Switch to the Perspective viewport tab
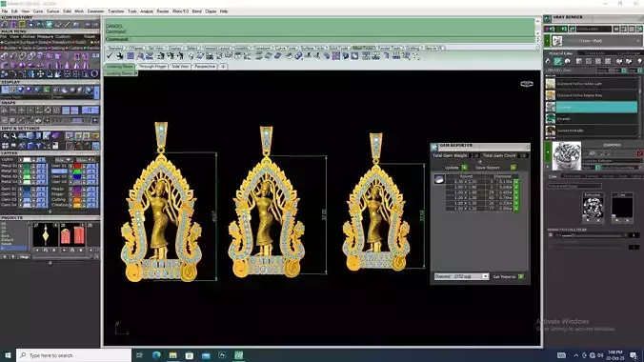Viewport: 644px width, 362px height. pos(205,66)
